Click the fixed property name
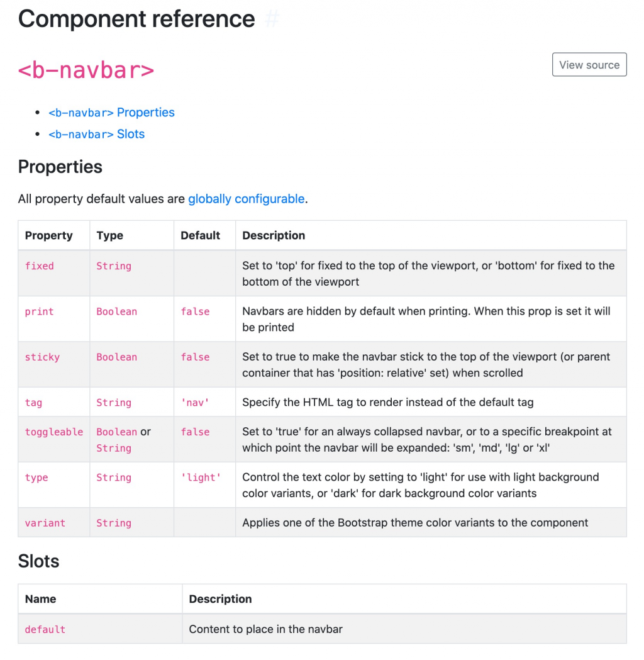The image size is (644, 660). tap(39, 266)
